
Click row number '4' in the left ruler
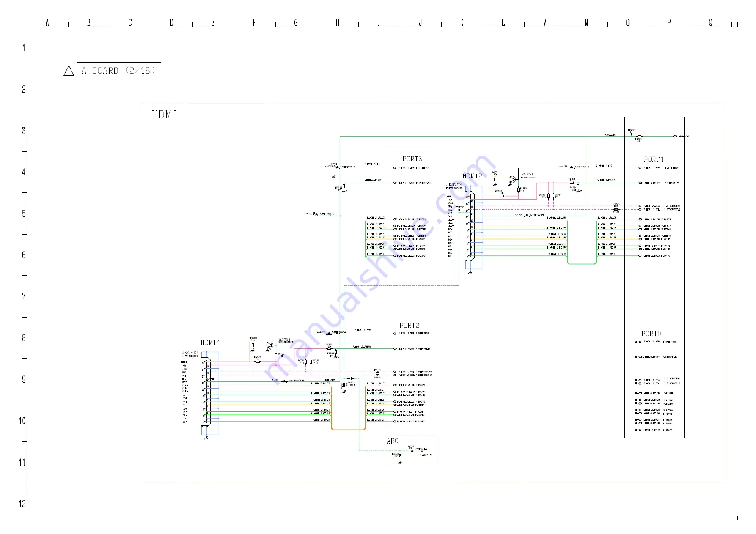[24, 173]
